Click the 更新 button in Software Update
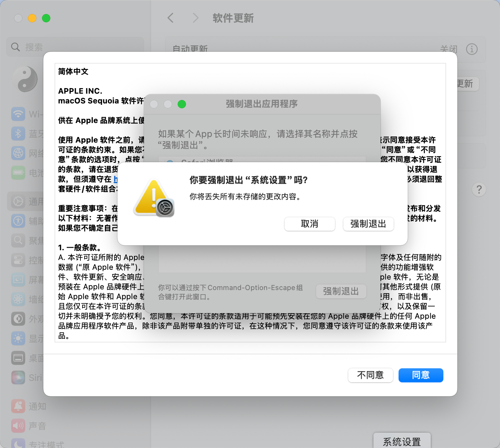 [468, 84]
